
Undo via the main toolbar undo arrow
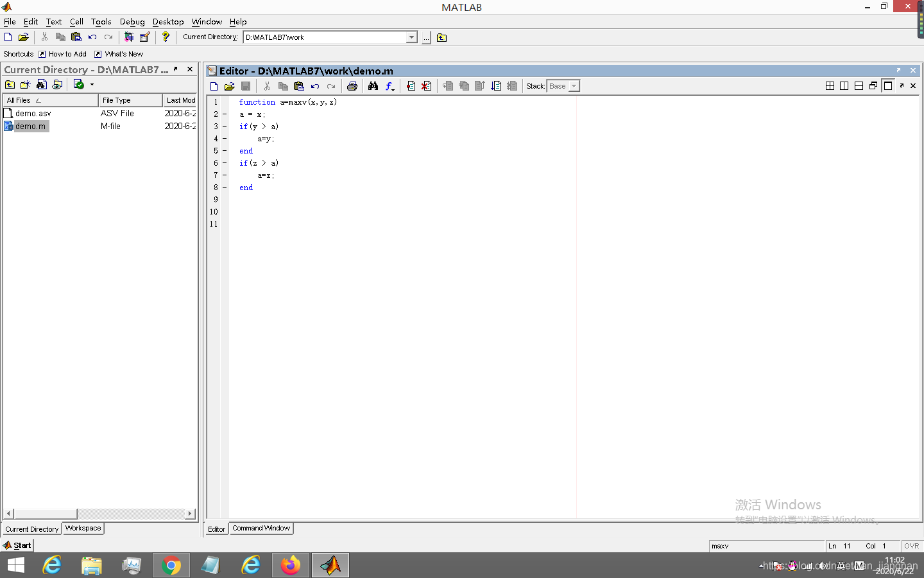(92, 37)
